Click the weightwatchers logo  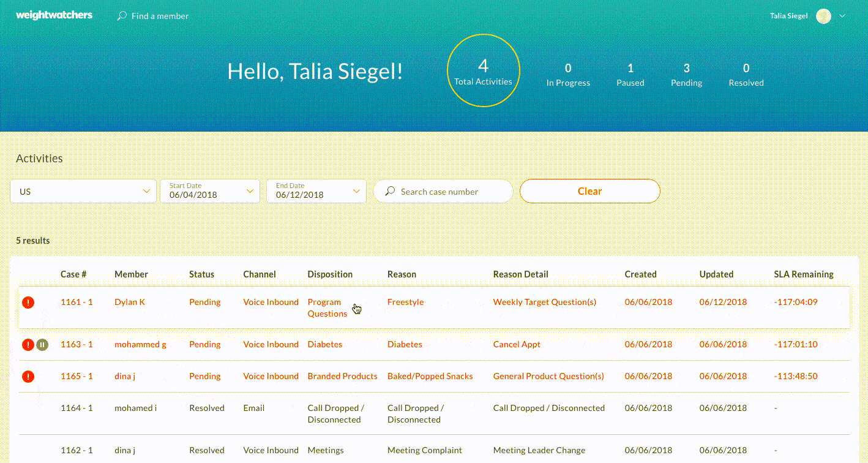(54, 15)
